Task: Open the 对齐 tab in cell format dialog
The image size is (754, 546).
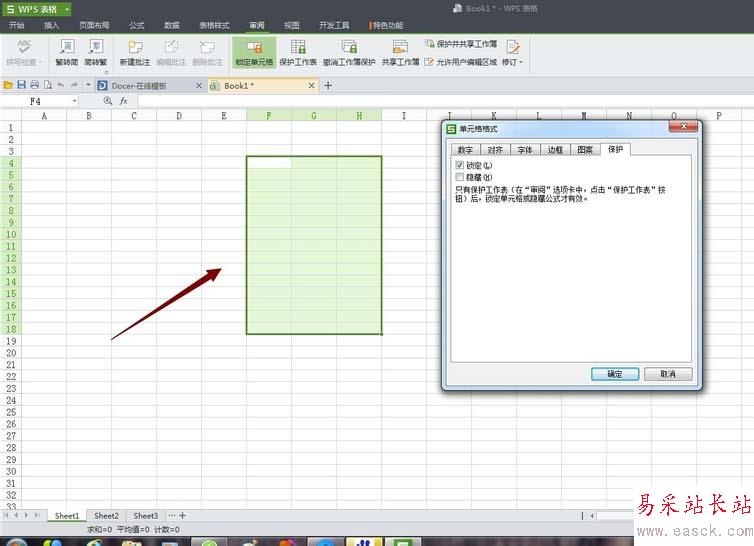Action: coord(495,150)
